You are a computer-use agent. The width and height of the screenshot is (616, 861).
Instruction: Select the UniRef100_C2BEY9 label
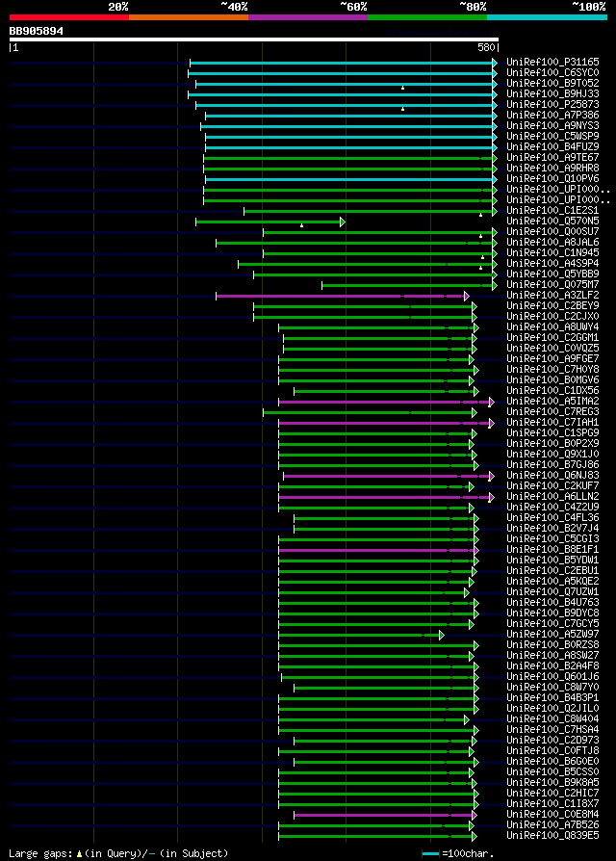(x=552, y=306)
